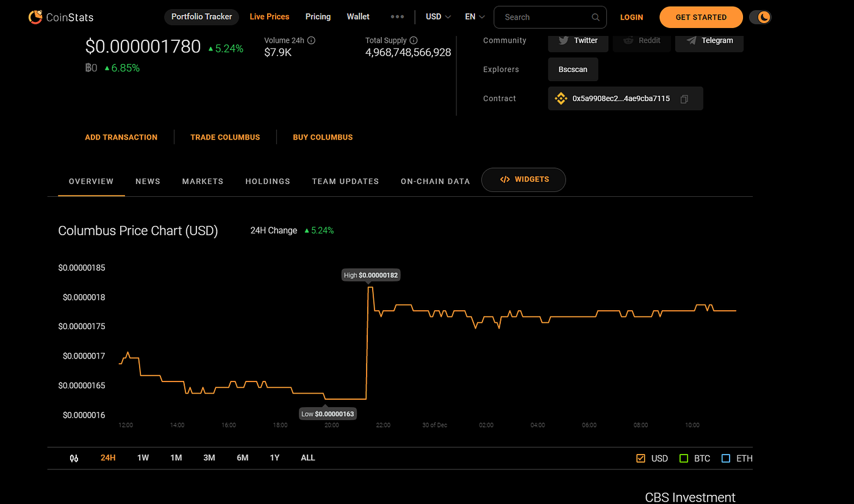854x504 pixels.
Task: Click the contract address 0x5a9908ec2...4ae9cba7115
Action: click(621, 98)
